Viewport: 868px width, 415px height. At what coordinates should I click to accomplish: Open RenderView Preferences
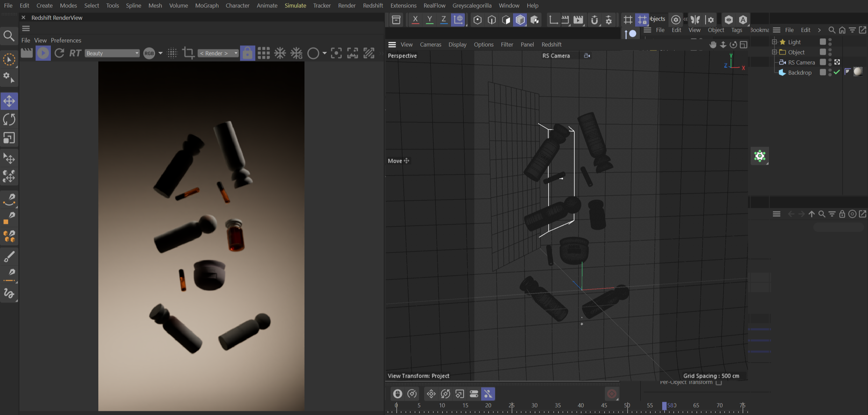tap(66, 40)
